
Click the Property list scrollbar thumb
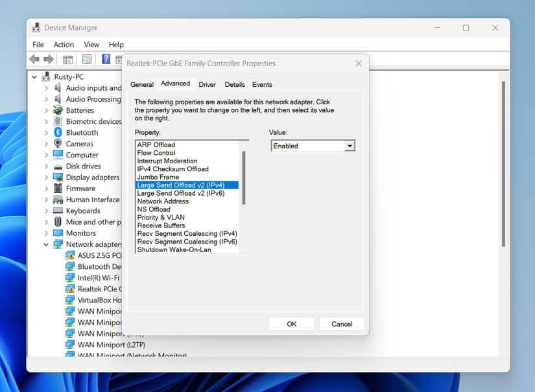pyautogui.click(x=244, y=178)
